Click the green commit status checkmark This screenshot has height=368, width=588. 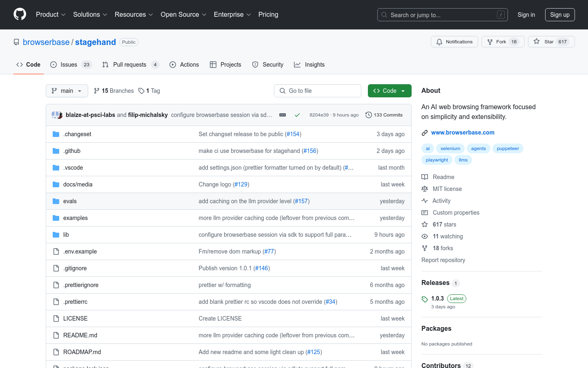(297, 115)
